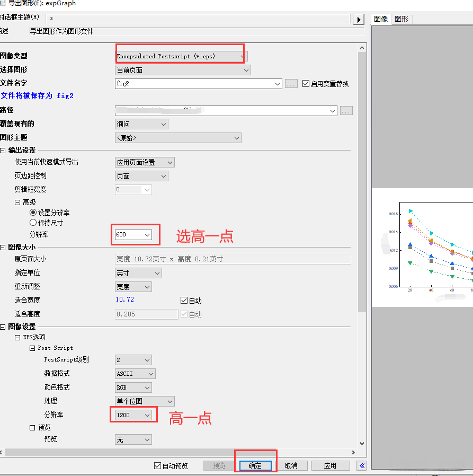Click 取消 button
This screenshot has height=476, width=473.
(x=291, y=465)
